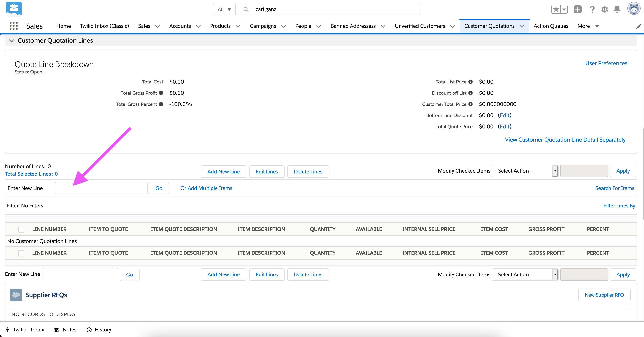Click the favorites star icon

click(x=556, y=9)
